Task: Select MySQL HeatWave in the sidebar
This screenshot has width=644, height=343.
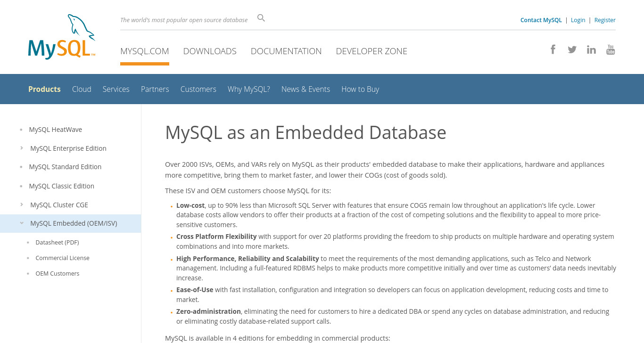Action: coord(56,130)
